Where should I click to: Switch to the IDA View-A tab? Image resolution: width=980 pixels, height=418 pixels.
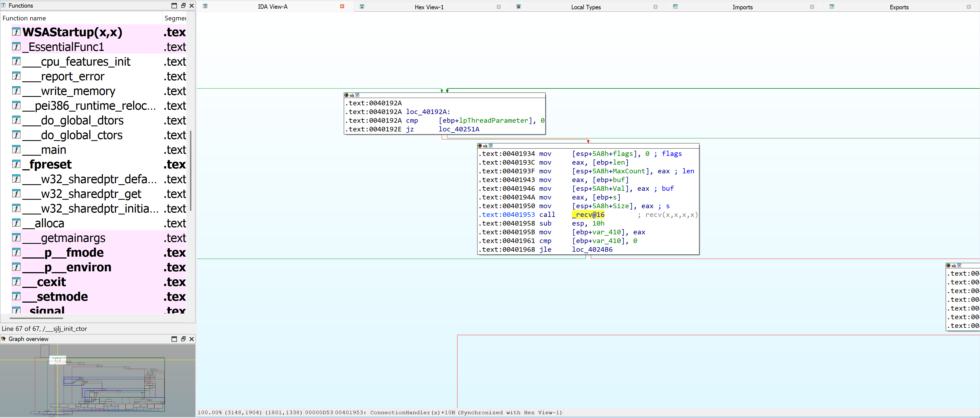coord(272,7)
